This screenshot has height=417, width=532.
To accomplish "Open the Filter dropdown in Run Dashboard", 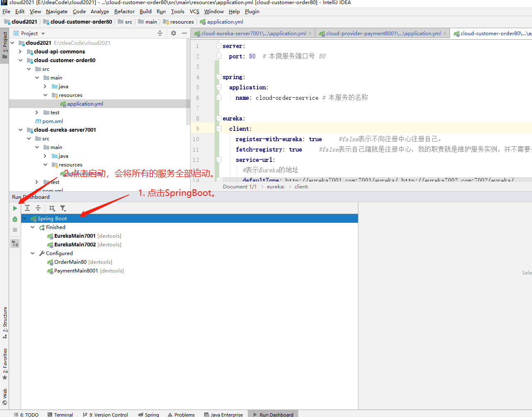I will pos(63,208).
